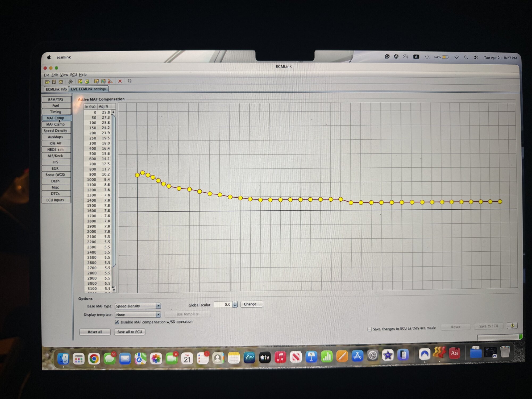Click the battery status icon
532x399 pixels.
(446, 57)
